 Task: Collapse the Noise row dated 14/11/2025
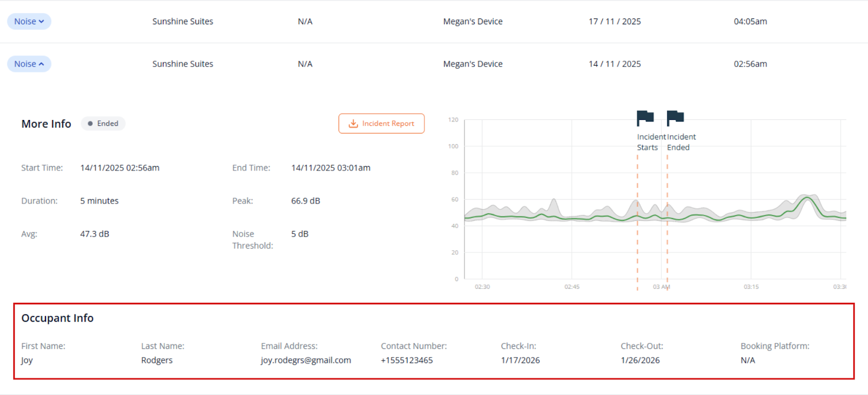coord(29,64)
